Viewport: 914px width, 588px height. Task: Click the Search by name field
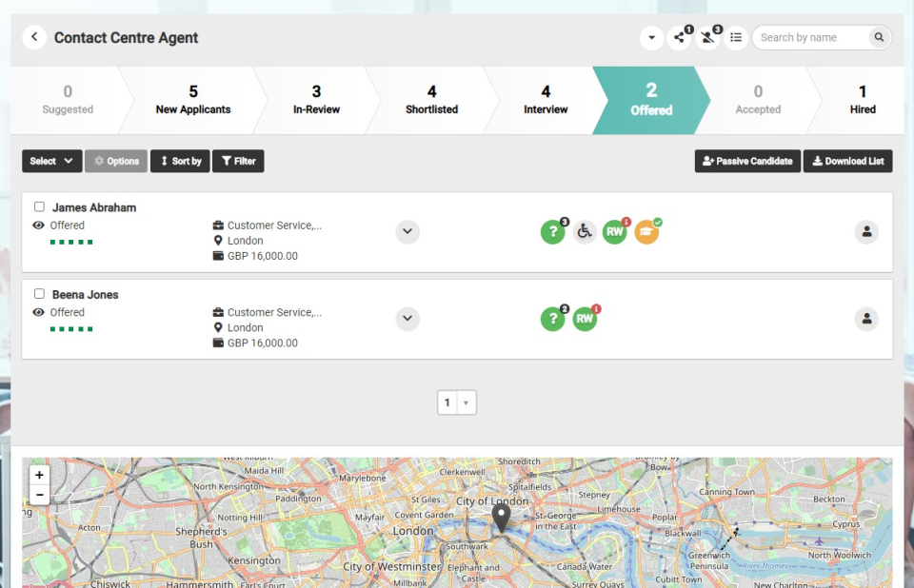(810, 38)
